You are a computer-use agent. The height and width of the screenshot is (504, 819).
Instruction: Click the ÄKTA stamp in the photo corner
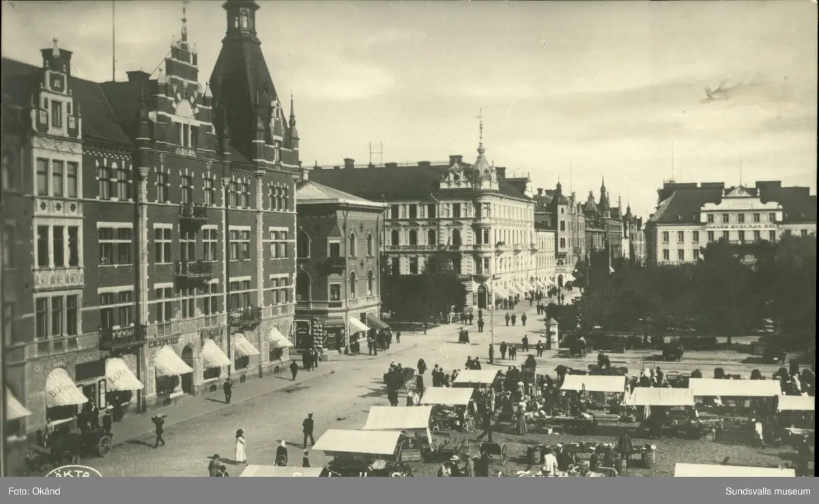[72, 471]
